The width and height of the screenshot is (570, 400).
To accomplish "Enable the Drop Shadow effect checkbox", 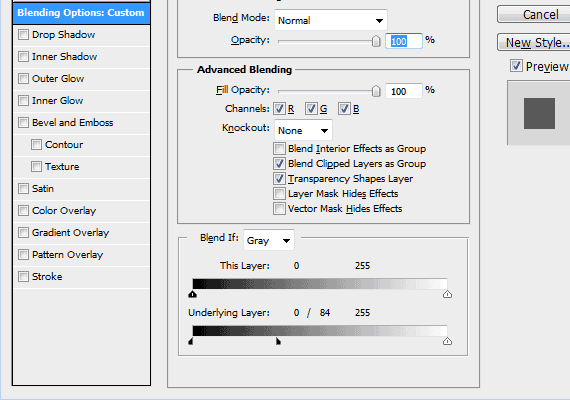I will tap(23, 35).
